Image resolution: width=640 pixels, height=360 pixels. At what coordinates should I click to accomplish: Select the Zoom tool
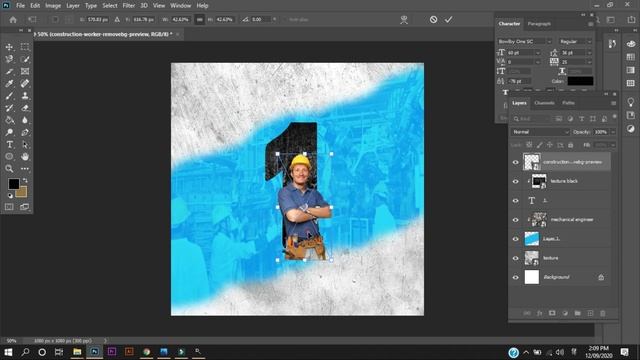(9, 169)
